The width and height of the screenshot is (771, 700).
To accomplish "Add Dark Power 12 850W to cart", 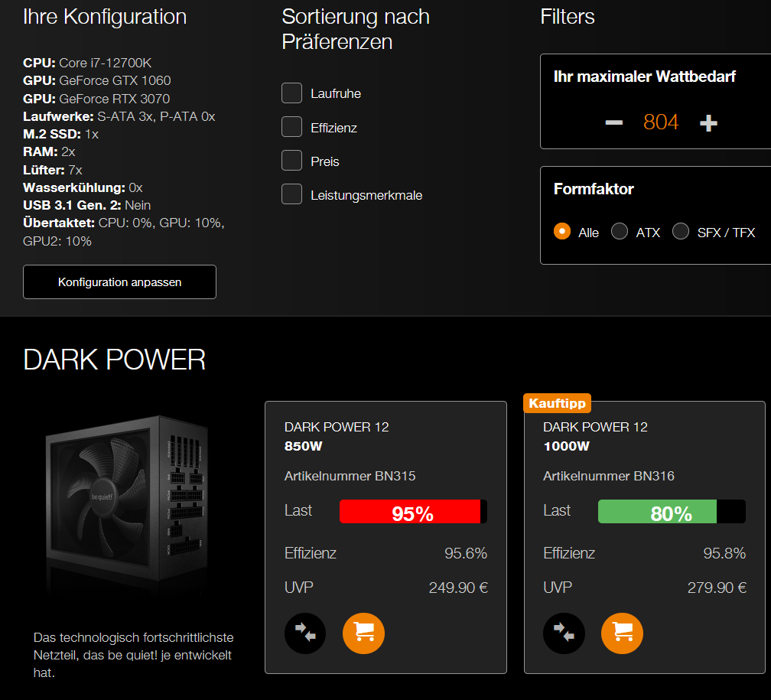I will click(363, 633).
